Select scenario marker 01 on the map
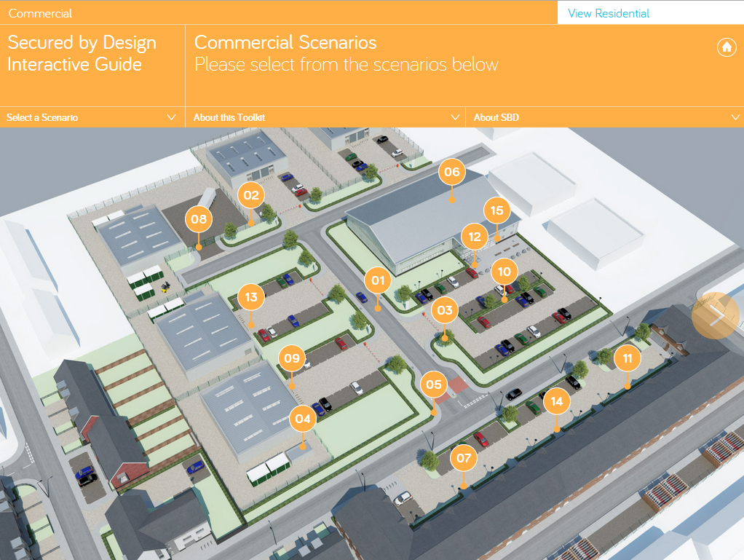Viewport: 744px width, 560px height. coord(377,281)
